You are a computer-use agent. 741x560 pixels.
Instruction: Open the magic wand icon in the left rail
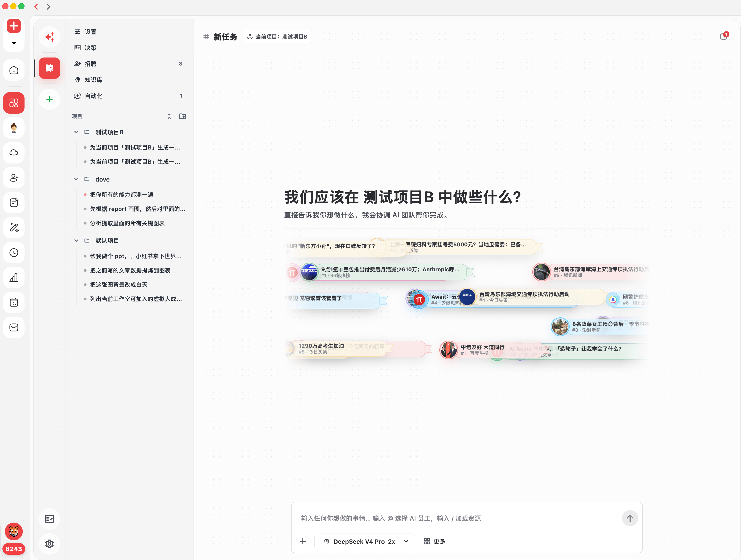click(x=14, y=228)
